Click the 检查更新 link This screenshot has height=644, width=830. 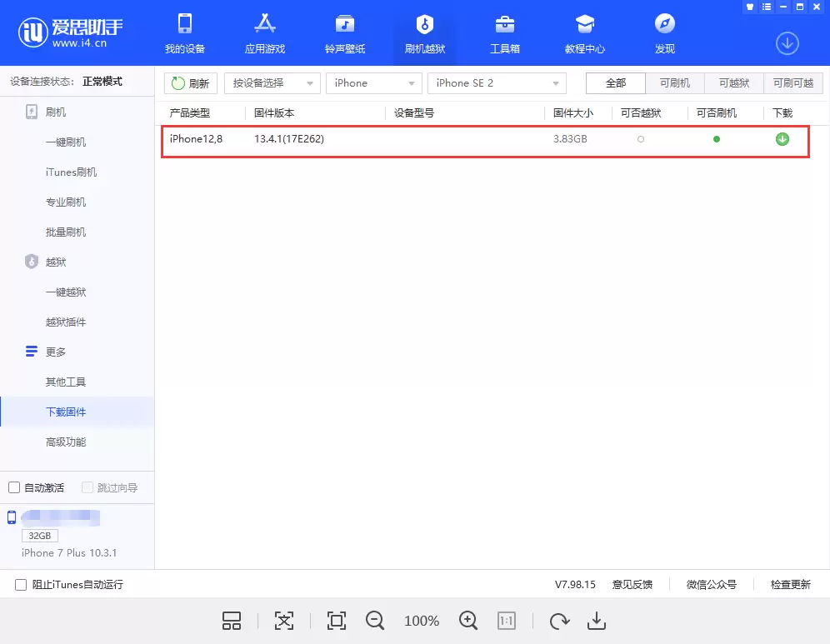(790, 585)
